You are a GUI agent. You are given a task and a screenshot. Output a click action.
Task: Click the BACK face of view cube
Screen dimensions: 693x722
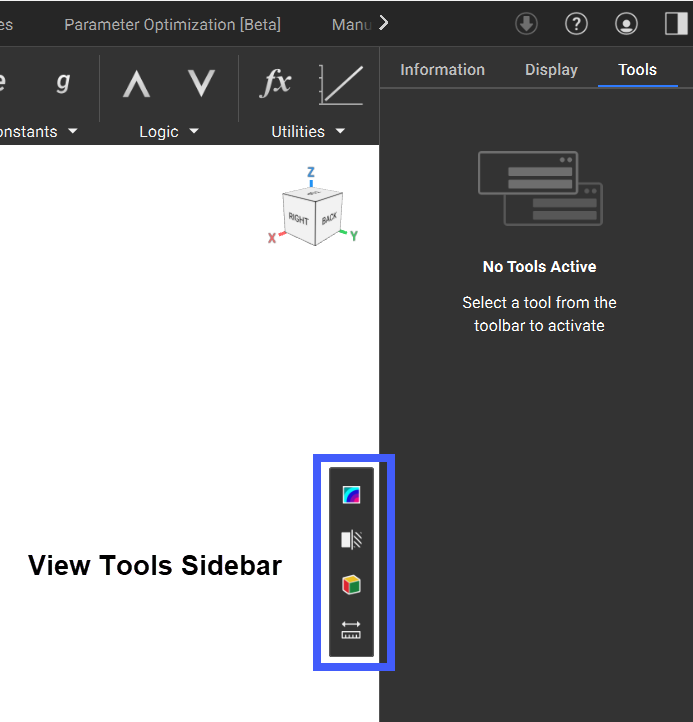coord(329,218)
